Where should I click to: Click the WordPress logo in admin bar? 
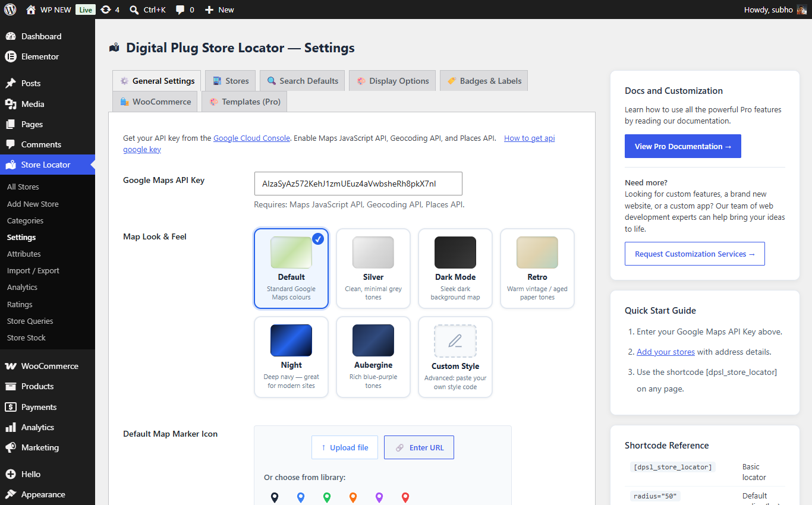10,10
